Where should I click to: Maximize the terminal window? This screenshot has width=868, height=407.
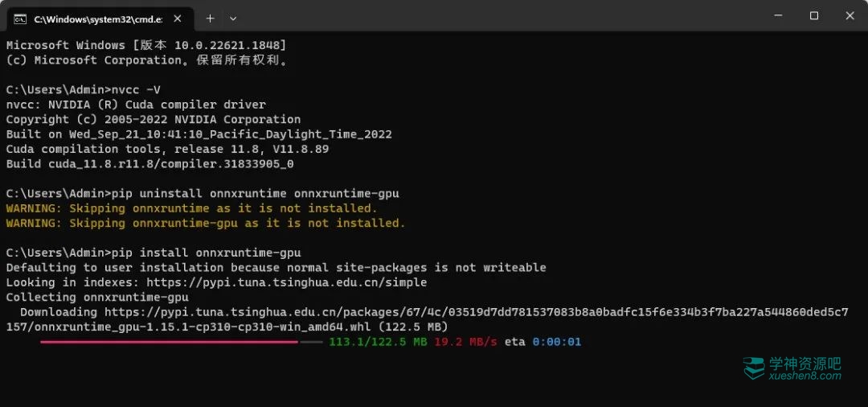(814, 15)
